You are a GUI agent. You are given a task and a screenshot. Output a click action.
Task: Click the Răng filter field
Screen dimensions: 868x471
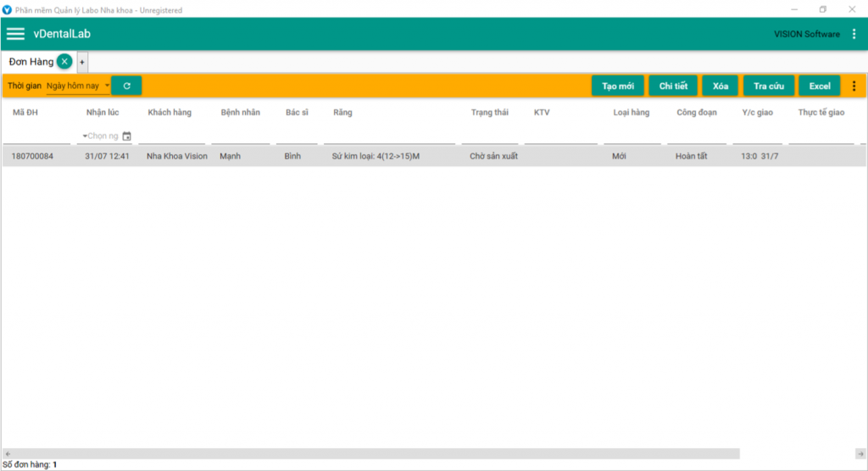(x=389, y=136)
